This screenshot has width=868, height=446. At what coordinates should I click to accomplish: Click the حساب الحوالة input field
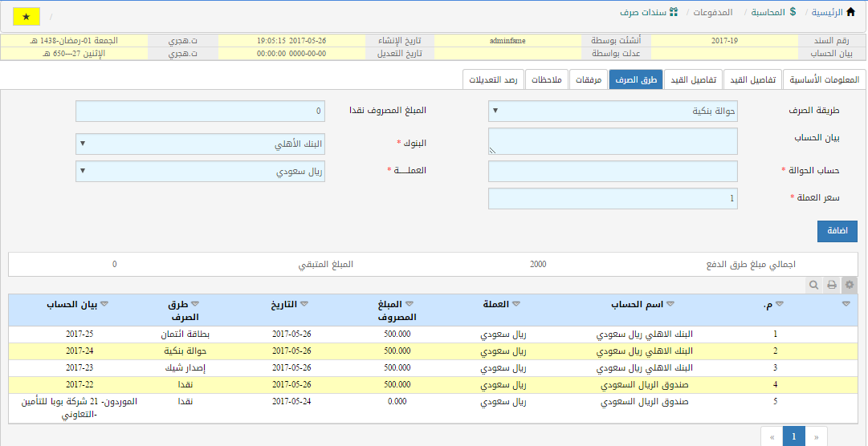pyautogui.click(x=613, y=172)
